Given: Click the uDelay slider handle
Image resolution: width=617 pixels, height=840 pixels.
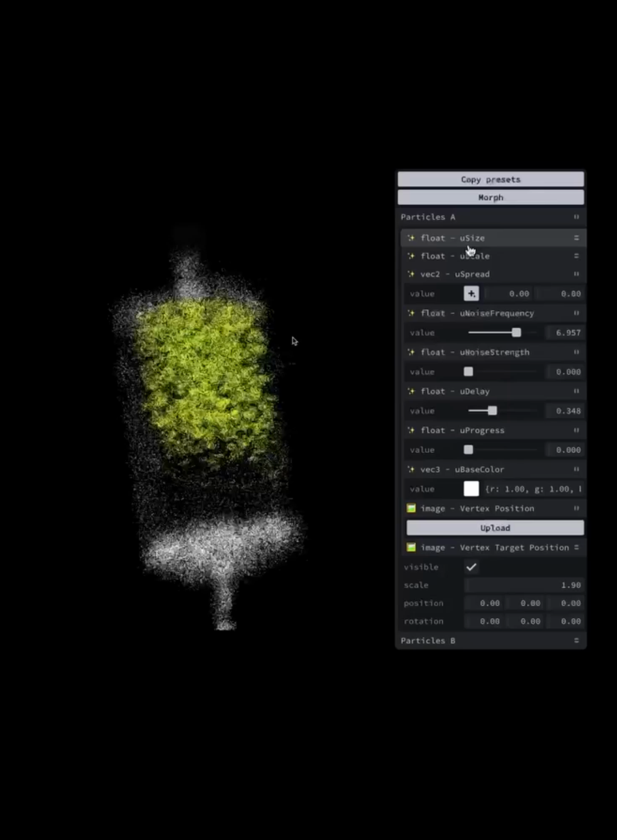Looking at the screenshot, I should (492, 410).
